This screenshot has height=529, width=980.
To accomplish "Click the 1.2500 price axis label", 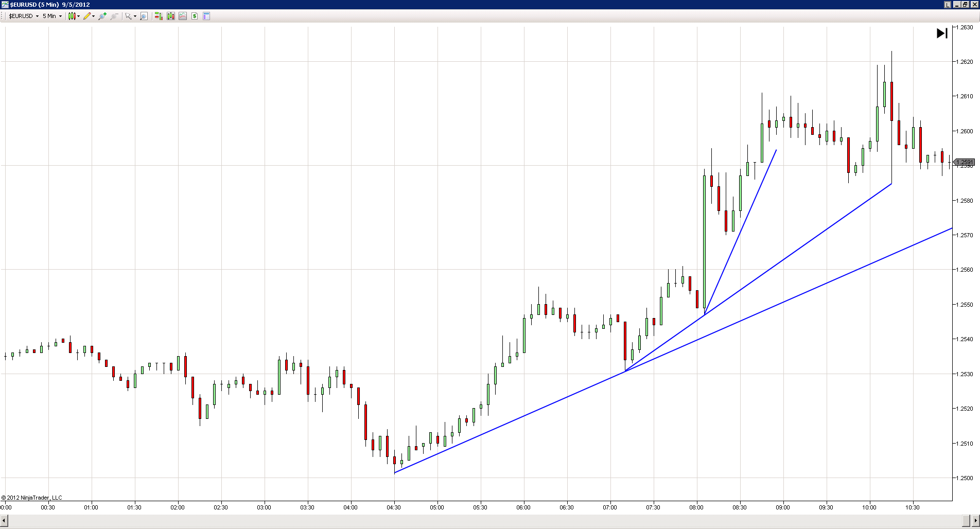I will (x=965, y=478).
